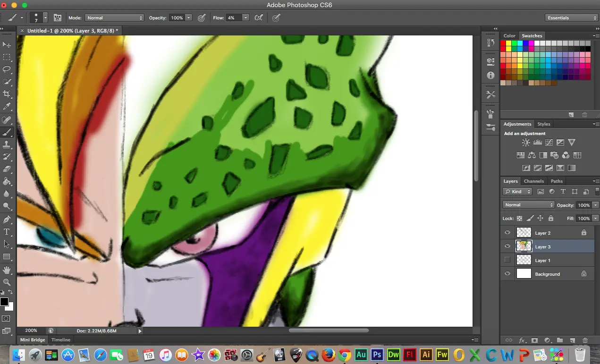Toggle lock all padlock in Lock row

click(550, 219)
